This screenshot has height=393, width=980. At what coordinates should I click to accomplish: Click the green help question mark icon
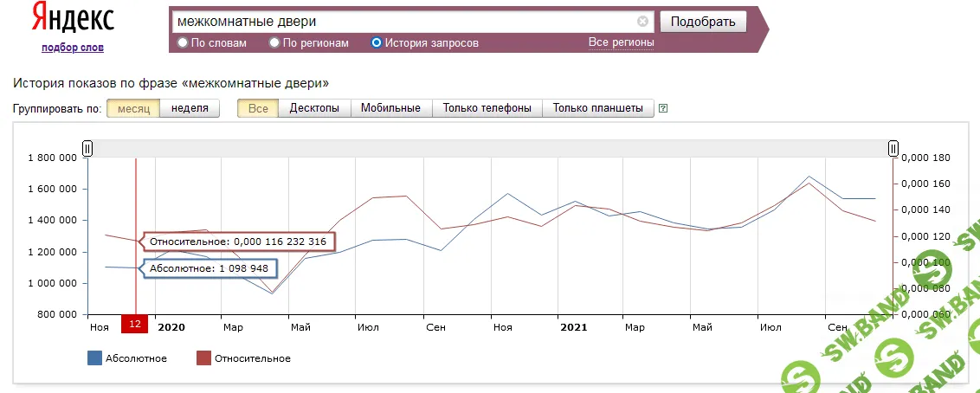(663, 109)
